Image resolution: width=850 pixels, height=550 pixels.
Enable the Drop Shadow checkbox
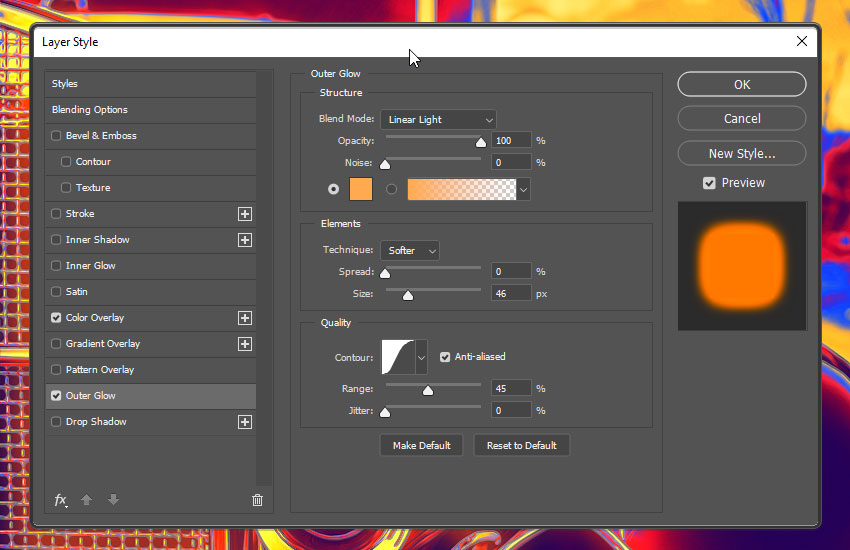pyautogui.click(x=56, y=422)
